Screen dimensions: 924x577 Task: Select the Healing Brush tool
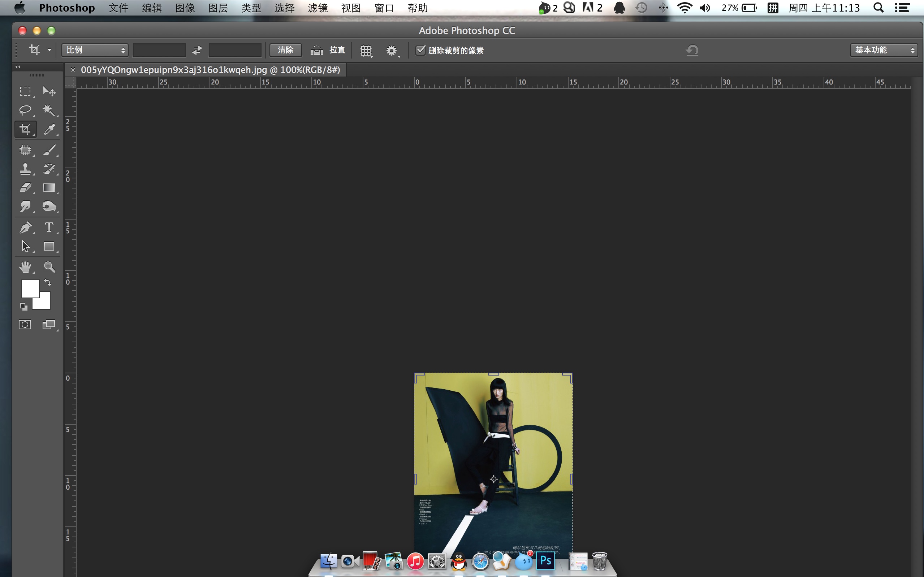(x=25, y=150)
